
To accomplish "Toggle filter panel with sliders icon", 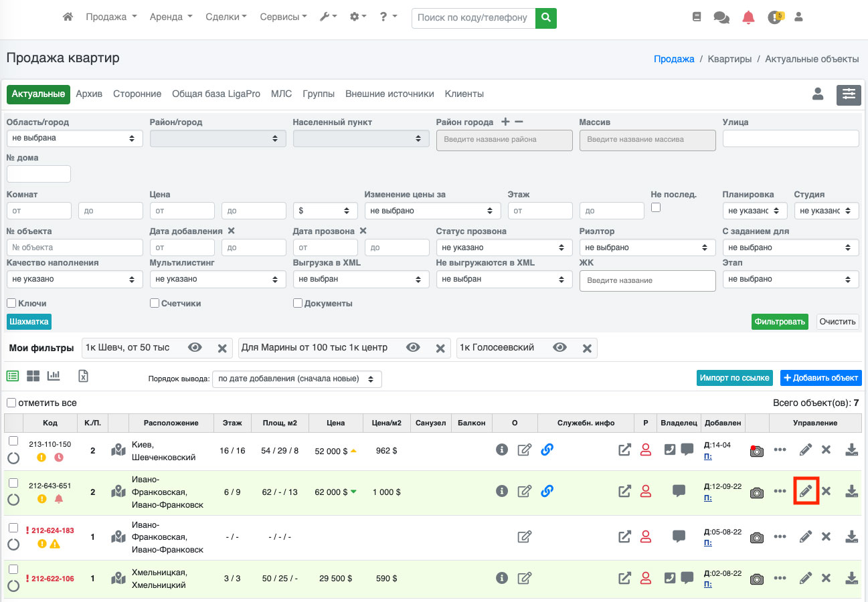I will [x=849, y=95].
